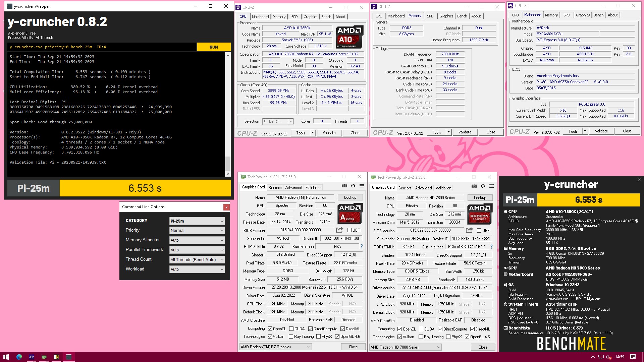
Task: Click AMD A10 logo in CPU-Z
Action: (350, 37)
